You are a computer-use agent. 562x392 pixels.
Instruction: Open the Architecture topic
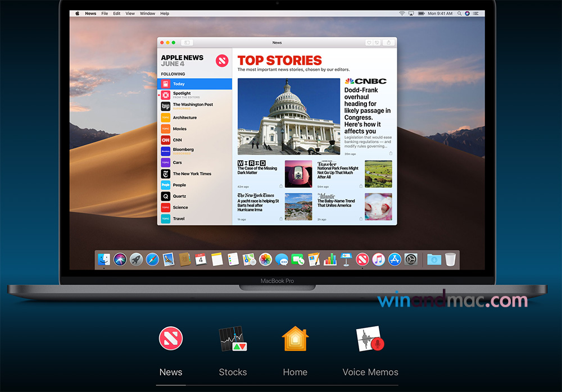point(166,117)
